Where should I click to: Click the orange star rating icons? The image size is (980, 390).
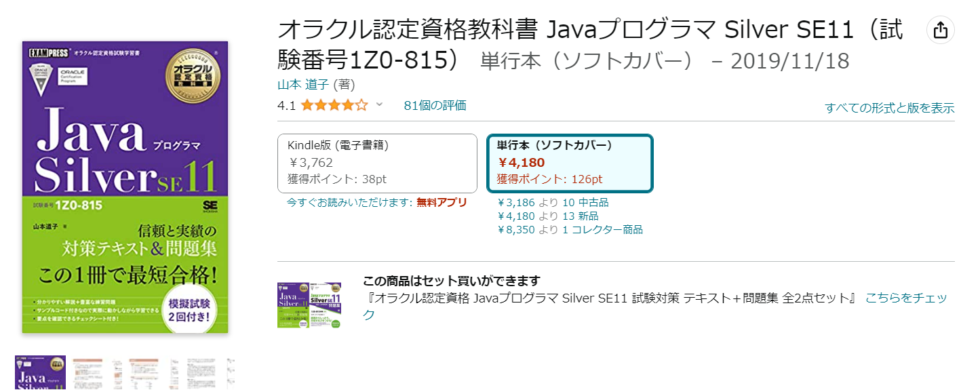pyautogui.click(x=334, y=105)
